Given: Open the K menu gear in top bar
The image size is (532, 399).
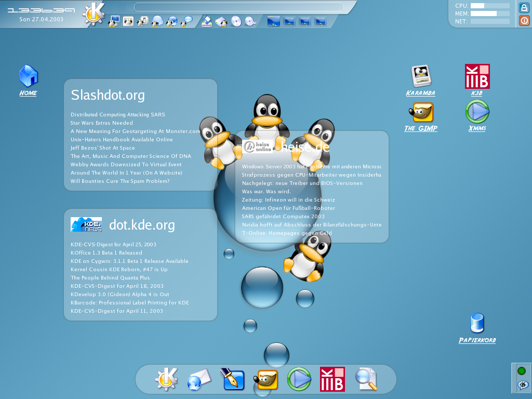Looking at the screenshot, I should tap(94, 14).
